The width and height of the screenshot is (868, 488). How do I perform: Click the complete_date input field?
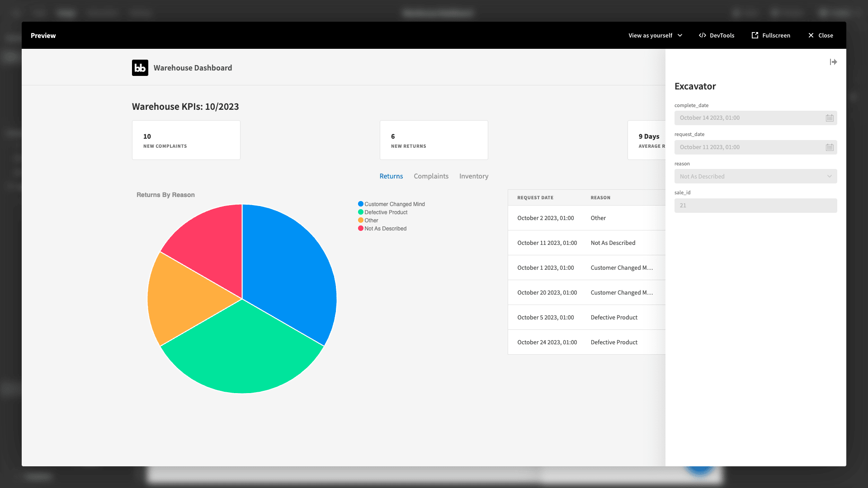point(755,118)
